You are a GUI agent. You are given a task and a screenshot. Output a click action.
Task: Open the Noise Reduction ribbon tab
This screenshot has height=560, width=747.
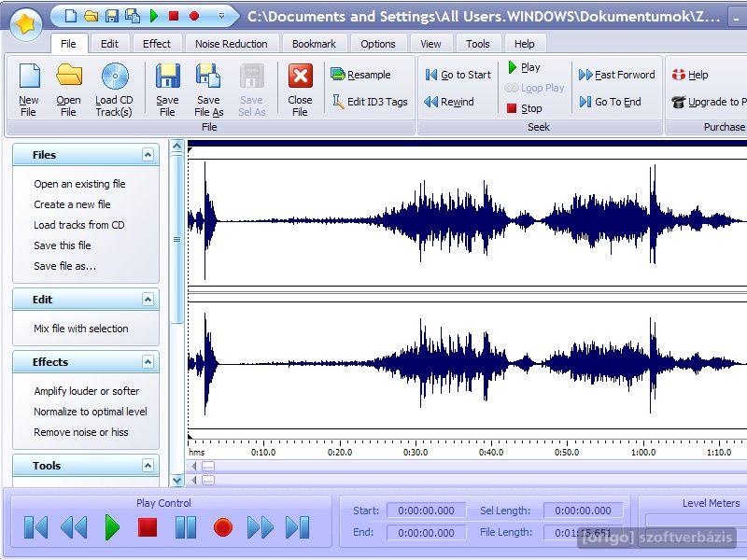point(231,44)
